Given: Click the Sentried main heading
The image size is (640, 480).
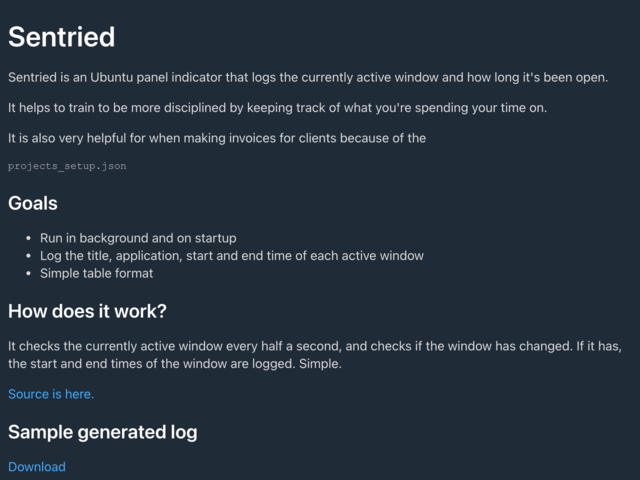Looking at the screenshot, I should (x=62, y=37).
